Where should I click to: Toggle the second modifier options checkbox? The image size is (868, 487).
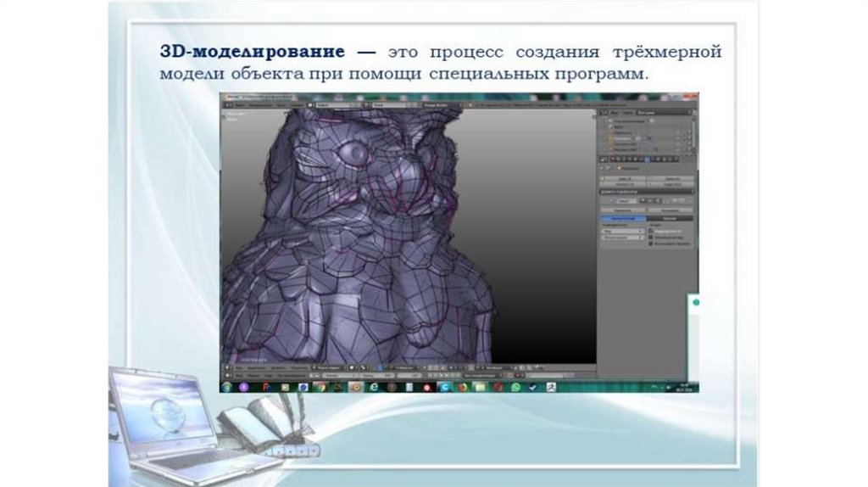pyautogui.click(x=651, y=237)
